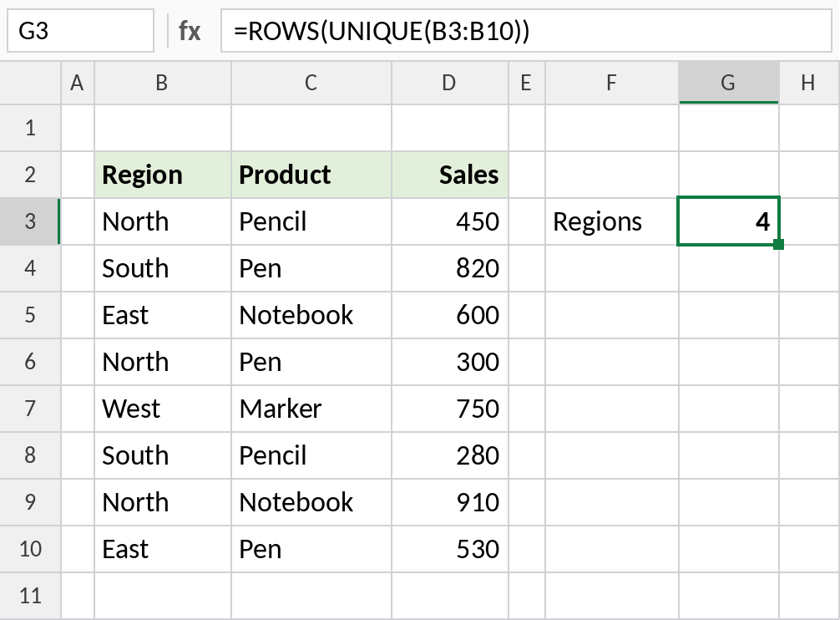The width and height of the screenshot is (840, 620).
Task: Click South in row 8
Action: pos(163,455)
